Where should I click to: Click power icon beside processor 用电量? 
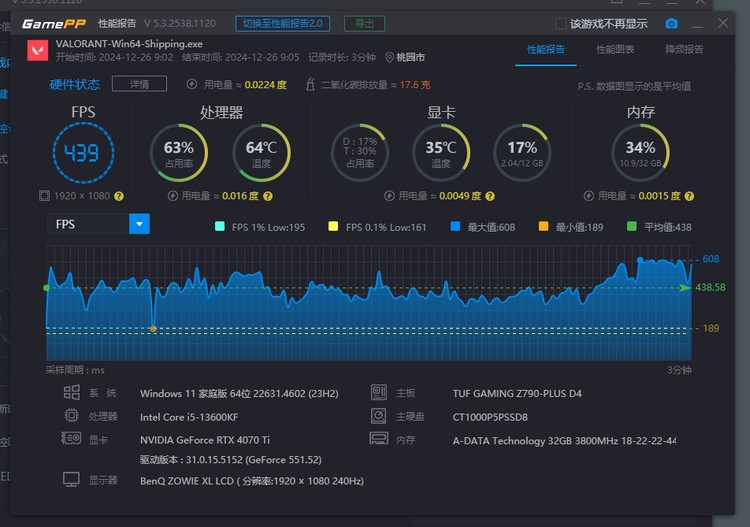[173, 196]
